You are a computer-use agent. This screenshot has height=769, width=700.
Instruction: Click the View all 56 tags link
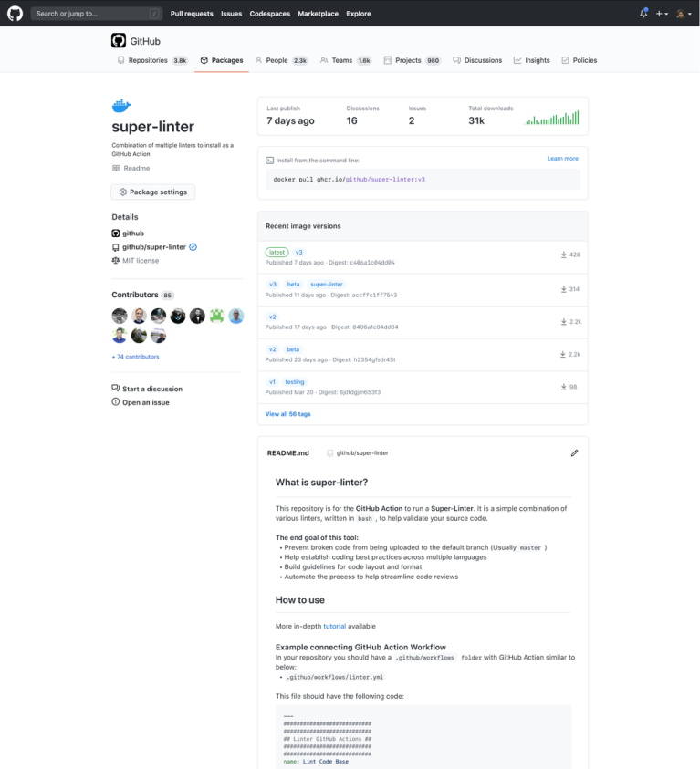[x=288, y=414]
